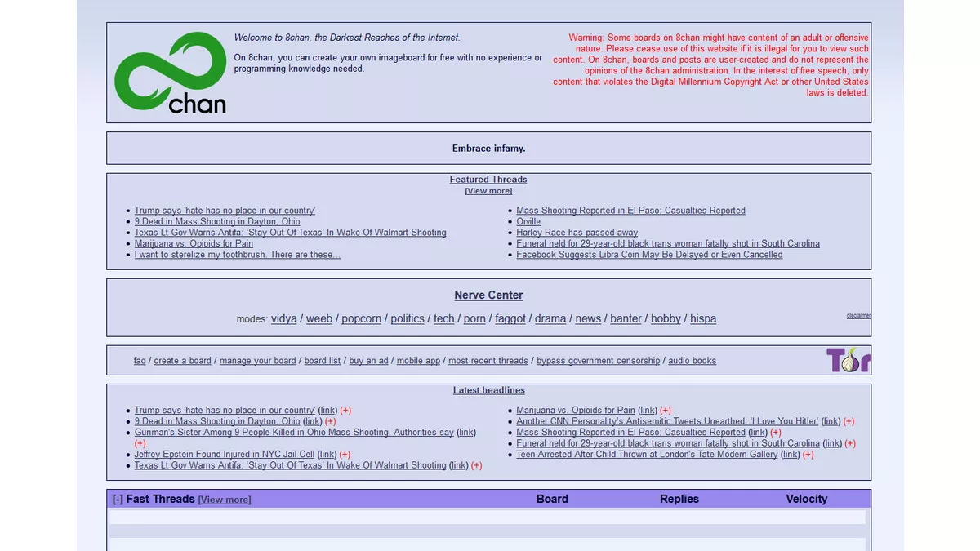Screen dimensions: 980x551
Task: Open Teen Arrested at Tate Modern headline
Action: point(648,455)
